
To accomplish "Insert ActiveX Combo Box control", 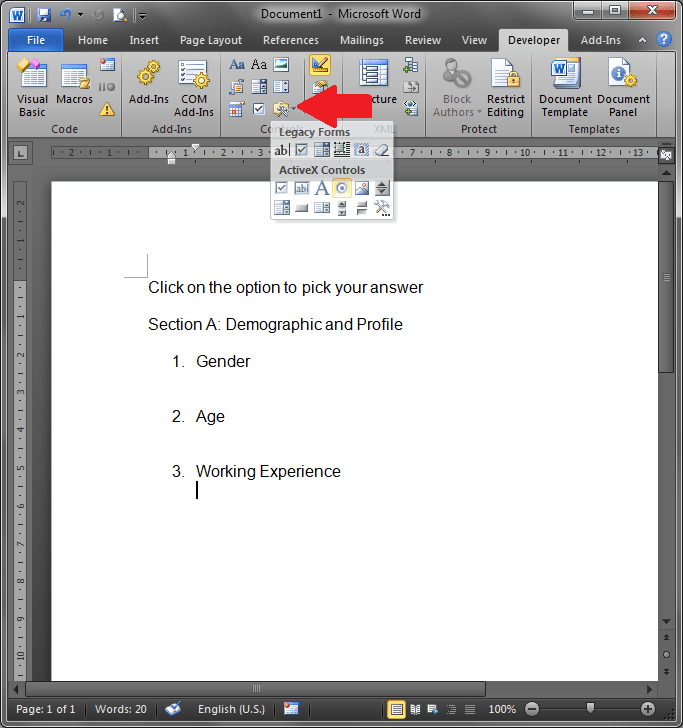I will tap(281, 208).
